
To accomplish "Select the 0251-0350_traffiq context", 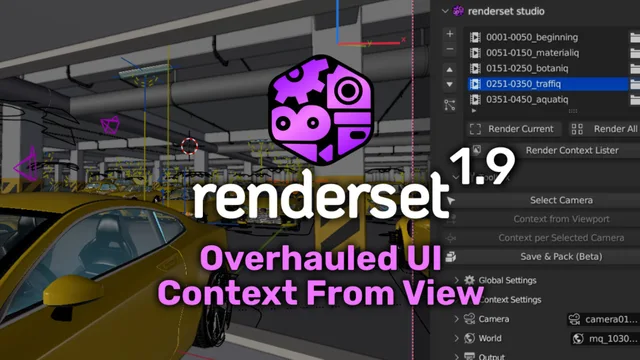I will point(547,84).
